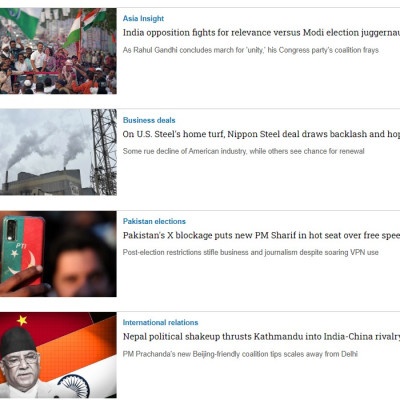Image resolution: width=400 pixels, height=400 pixels.
Task: Click the PTI phone case thumbnail
Action: click(58, 254)
